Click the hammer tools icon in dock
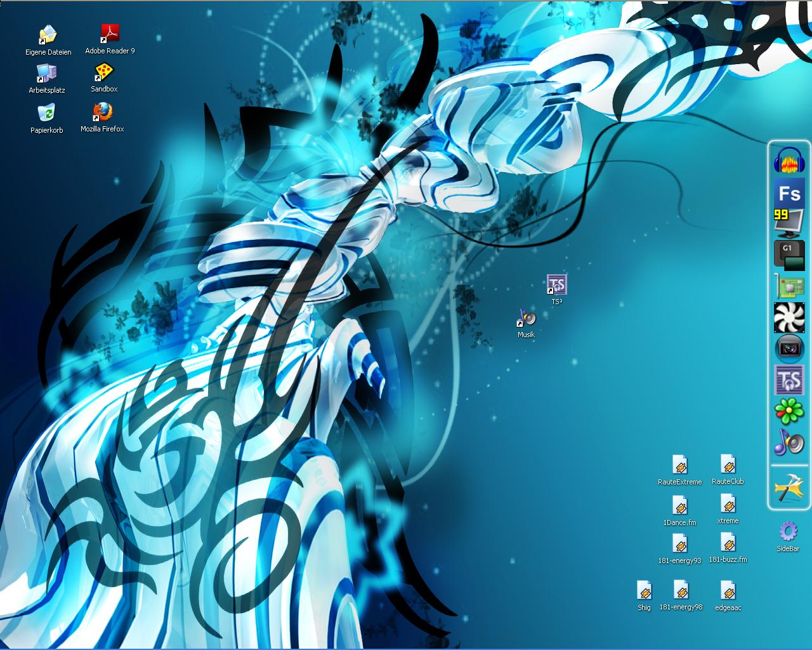The image size is (812, 650). (789, 488)
